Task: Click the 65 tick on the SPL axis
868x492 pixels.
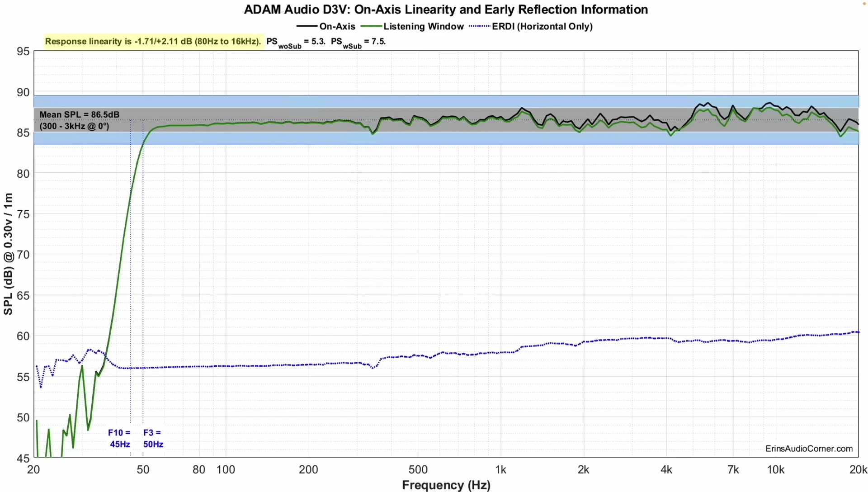Action: click(x=23, y=295)
